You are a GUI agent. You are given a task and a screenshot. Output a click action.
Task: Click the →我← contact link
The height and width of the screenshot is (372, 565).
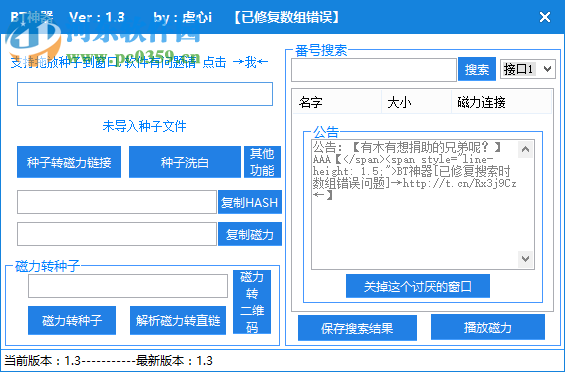[250, 62]
